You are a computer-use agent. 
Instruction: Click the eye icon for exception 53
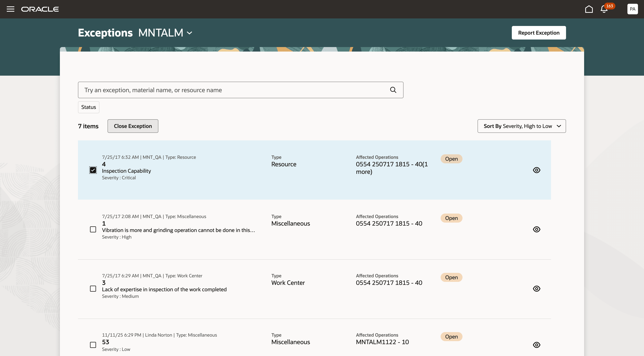(536, 345)
